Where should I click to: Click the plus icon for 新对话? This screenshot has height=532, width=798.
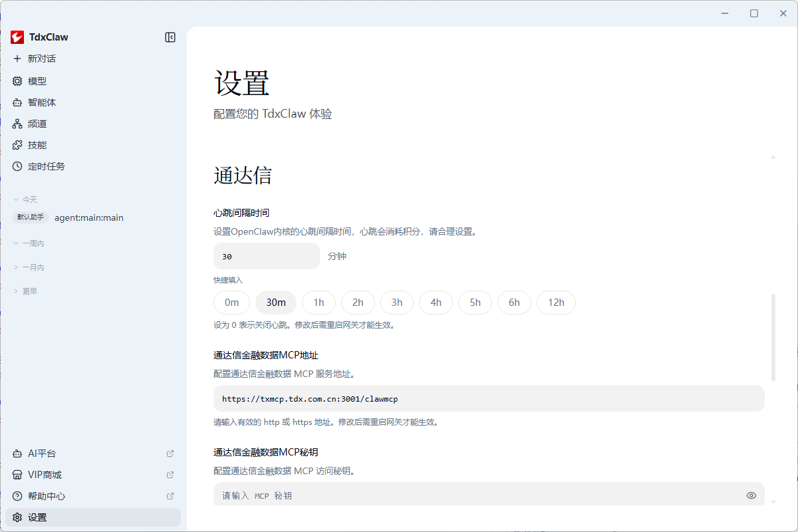click(x=17, y=59)
